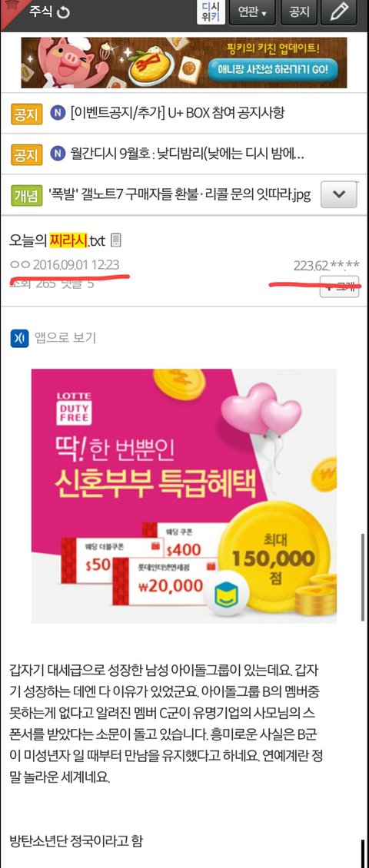Open the Anipang kitchen game banner

184,62
